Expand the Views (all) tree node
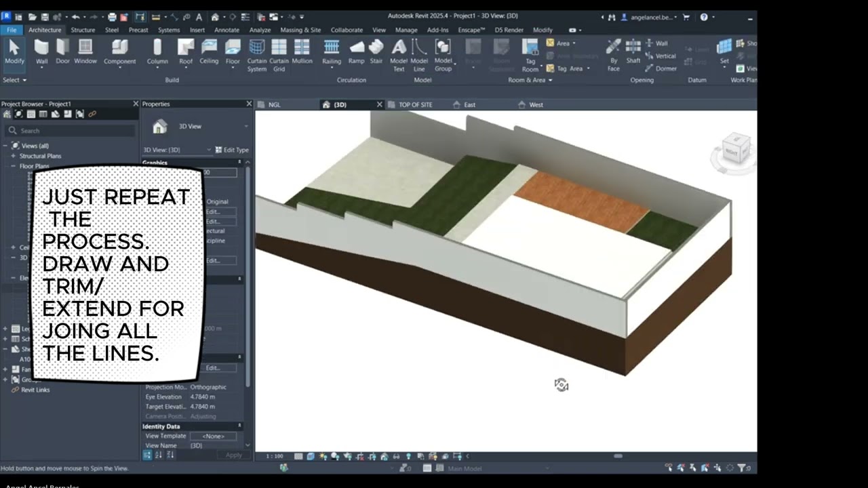 click(x=5, y=146)
